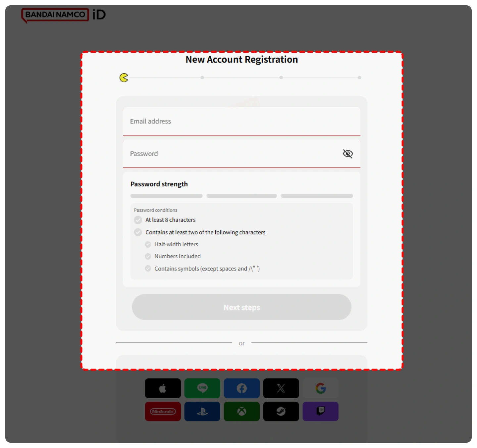Sign up with the Steam icon
Screen dimensions: 477x448
pyautogui.click(x=281, y=411)
